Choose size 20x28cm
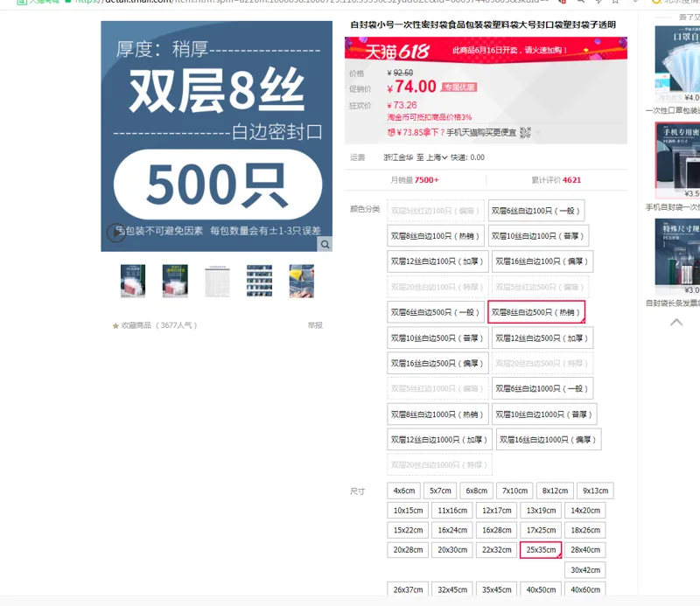 tap(408, 550)
